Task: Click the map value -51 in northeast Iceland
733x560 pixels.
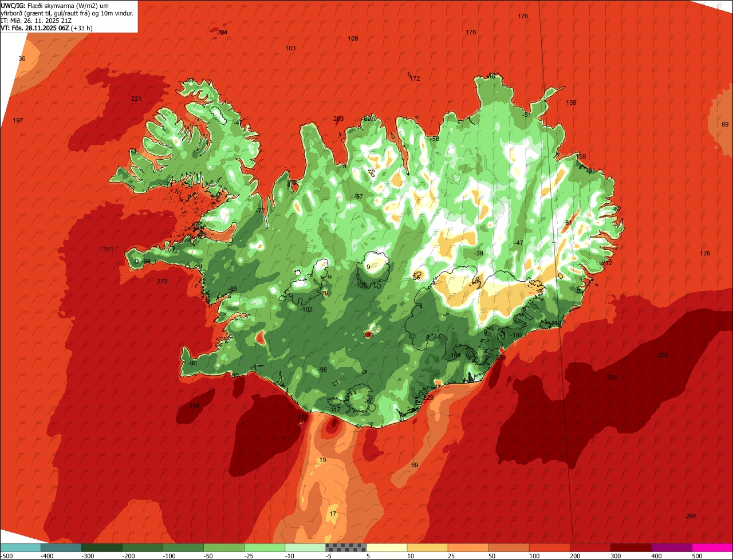Action: 527,115
